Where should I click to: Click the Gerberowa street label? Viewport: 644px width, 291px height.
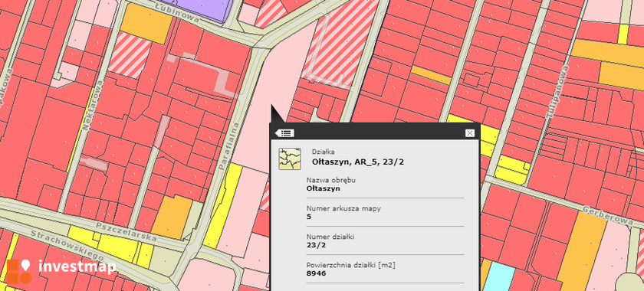click(x=612, y=215)
